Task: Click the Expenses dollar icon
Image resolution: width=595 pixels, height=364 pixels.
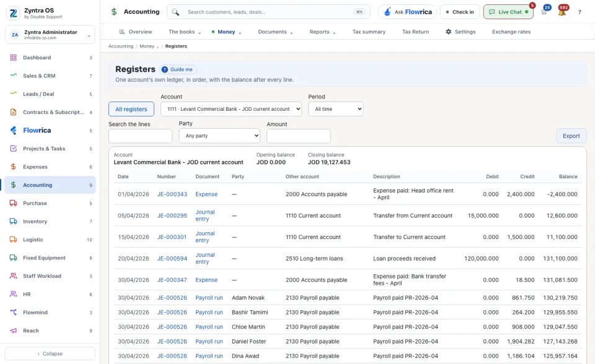Action: 13,167
